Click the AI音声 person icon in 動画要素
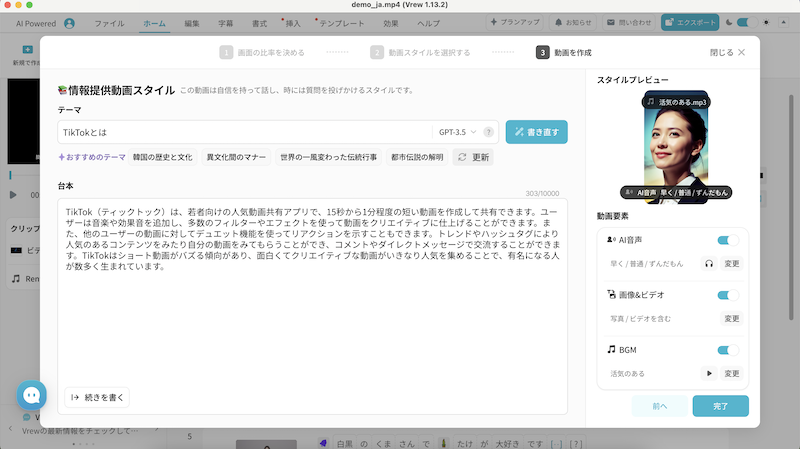 point(611,240)
